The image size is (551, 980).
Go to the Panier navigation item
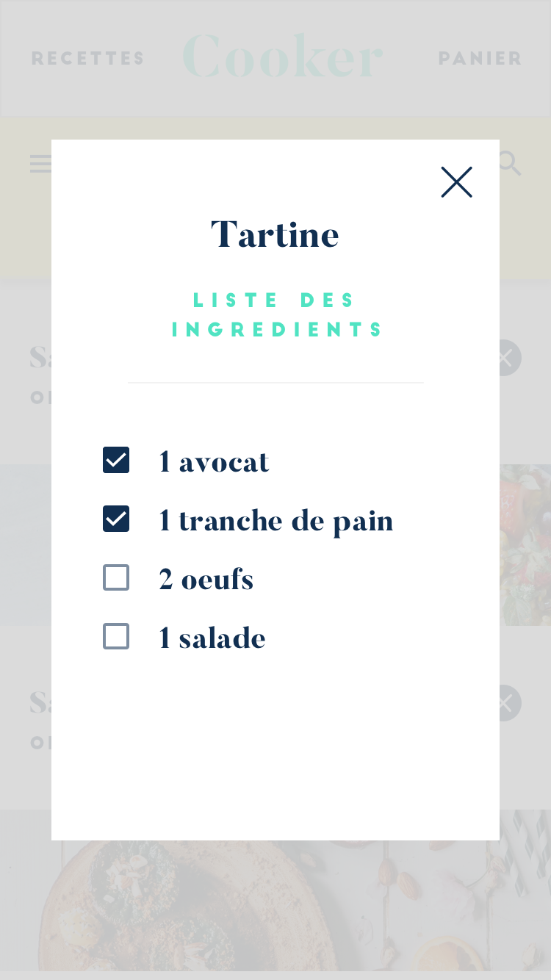pos(480,58)
